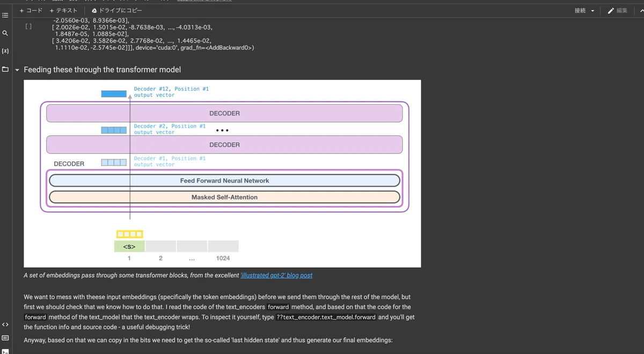Click the paragraph starting 'Anyway, based on that'
The image size is (644, 354).
pyautogui.click(x=208, y=340)
